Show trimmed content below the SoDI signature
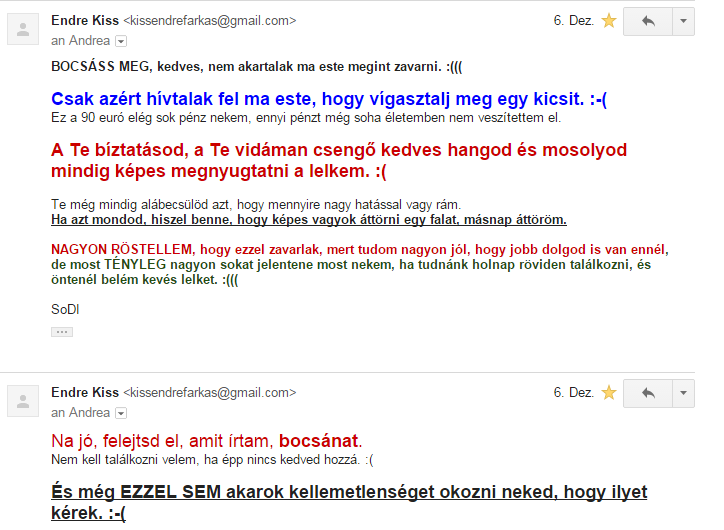This screenshot has height=530, width=724. pyautogui.click(x=62, y=331)
